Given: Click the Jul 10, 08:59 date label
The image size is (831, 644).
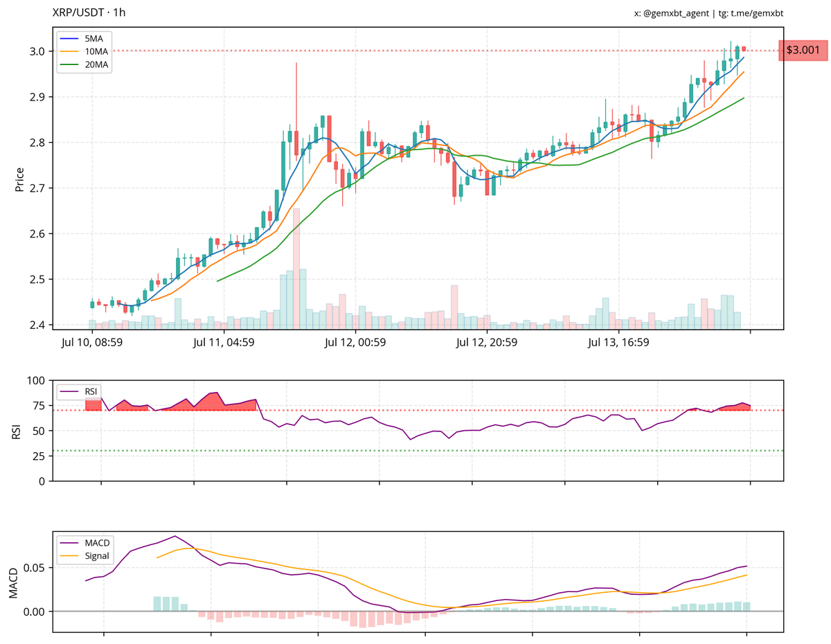Looking at the screenshot, I should [93, 342].
